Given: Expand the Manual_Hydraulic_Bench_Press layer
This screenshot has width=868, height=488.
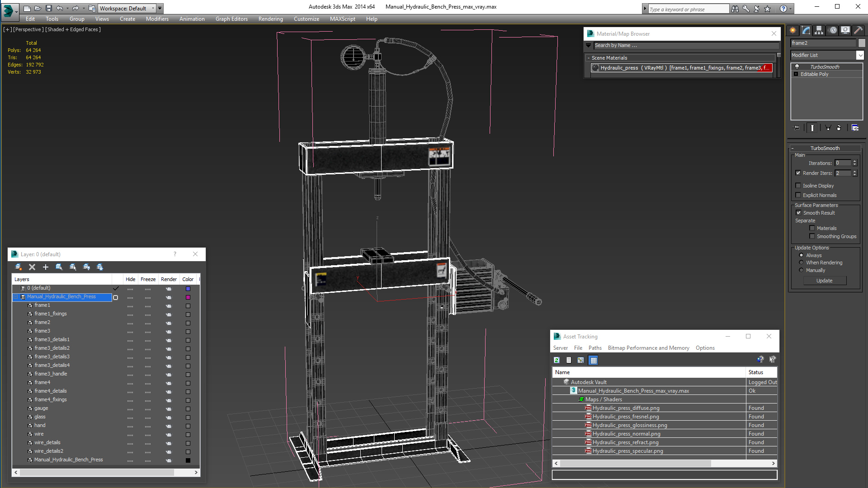Looking at the screenshot, I should click(x=17, y=296).
